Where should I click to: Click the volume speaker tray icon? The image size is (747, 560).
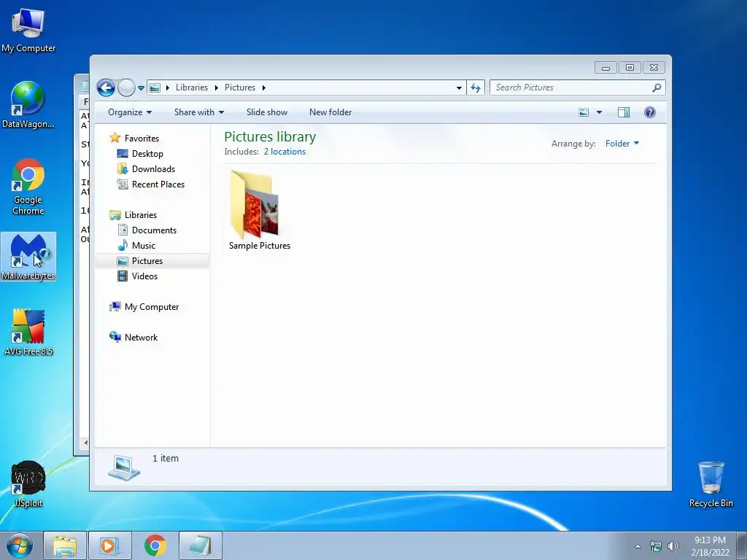(673, 546)
